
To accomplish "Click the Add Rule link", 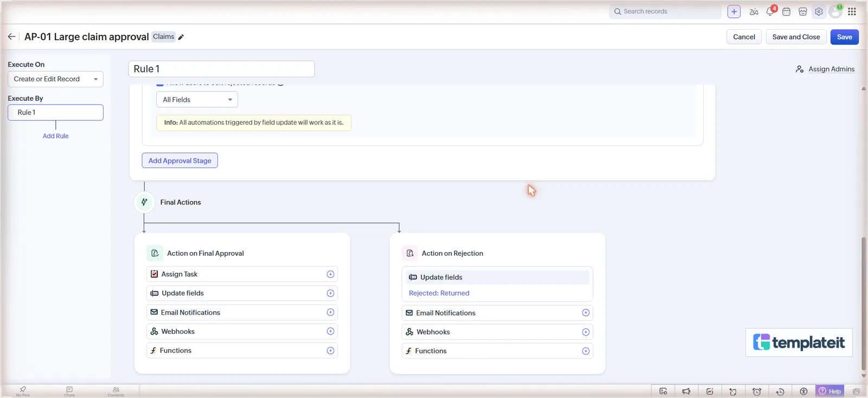I will [x=56, y=136].
